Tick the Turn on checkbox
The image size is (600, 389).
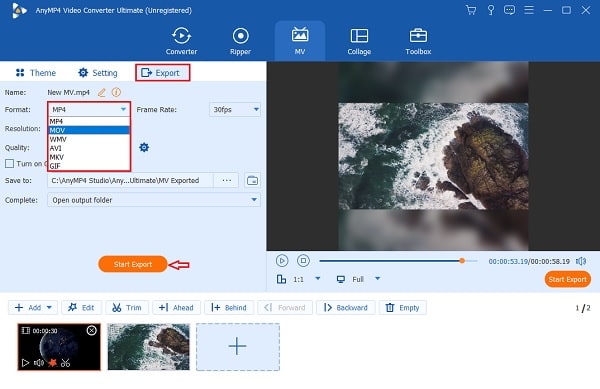pos(9,164)
